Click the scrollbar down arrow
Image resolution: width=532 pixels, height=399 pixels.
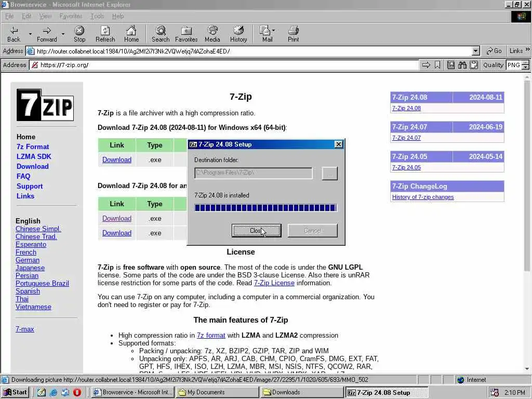coord(527,369)
